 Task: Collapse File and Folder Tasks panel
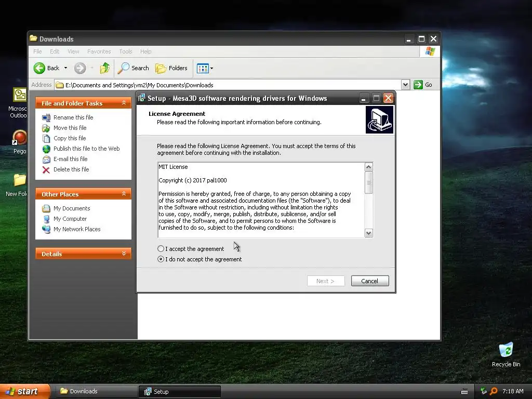124,103
